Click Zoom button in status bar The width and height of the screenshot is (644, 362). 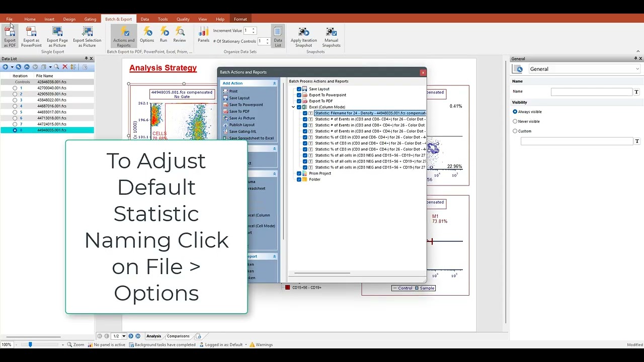(75, 345)
